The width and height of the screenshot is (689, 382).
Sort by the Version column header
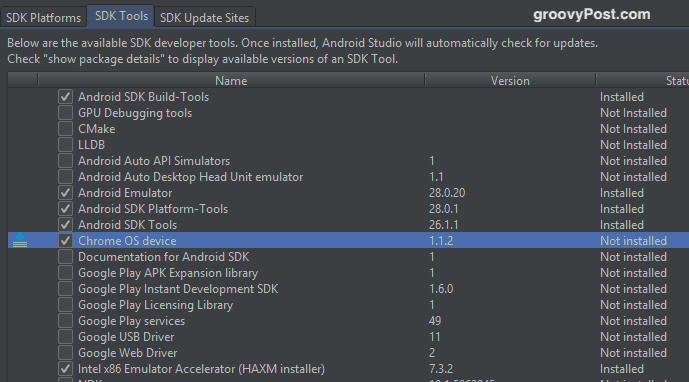[510, 80]
